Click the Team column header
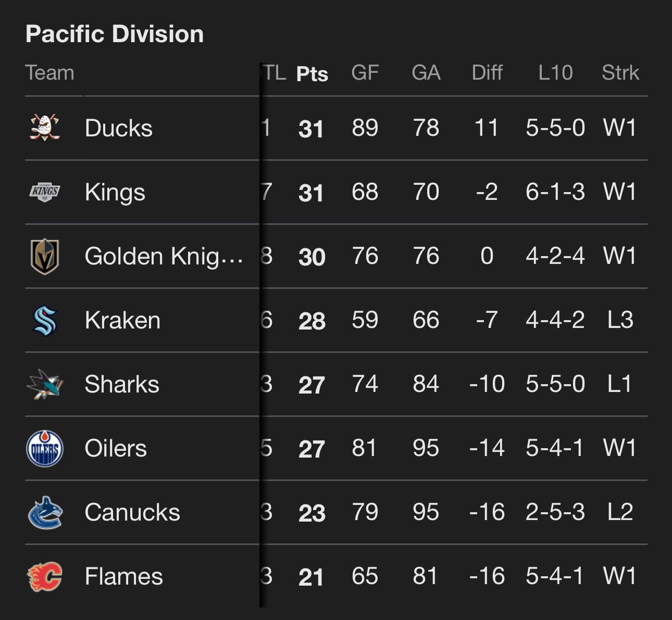Screen dimensions: 672x620 coord(50,73)
